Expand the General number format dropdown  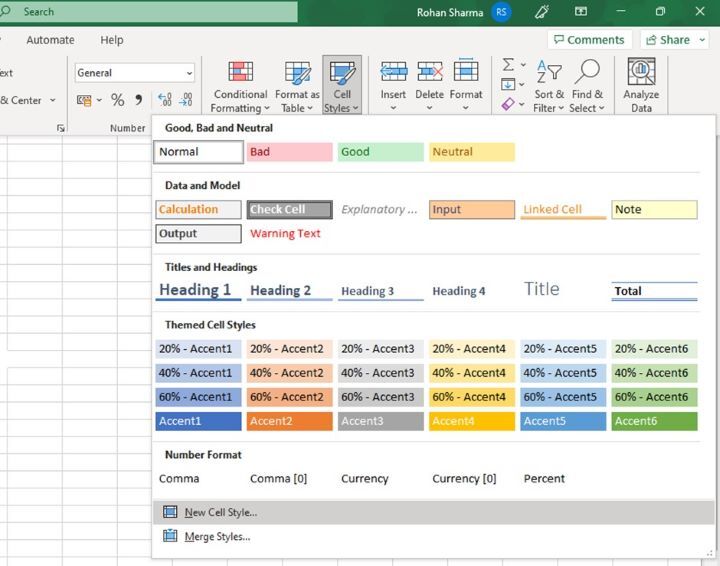[x=189, y=73]
